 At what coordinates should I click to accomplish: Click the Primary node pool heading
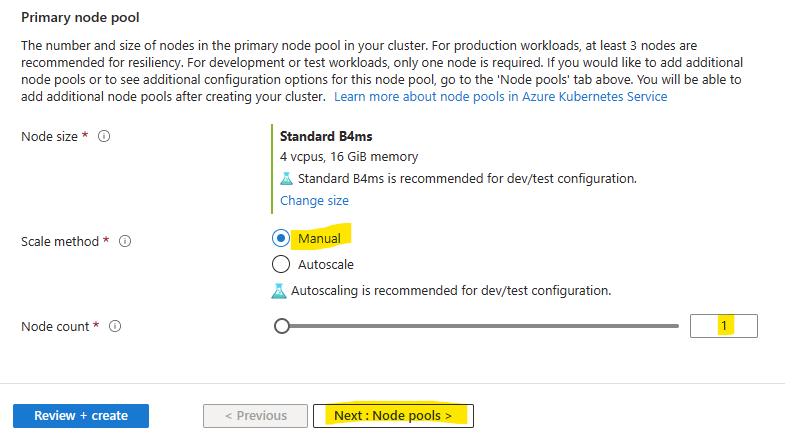pyautogui.click(x=80, y=18)
